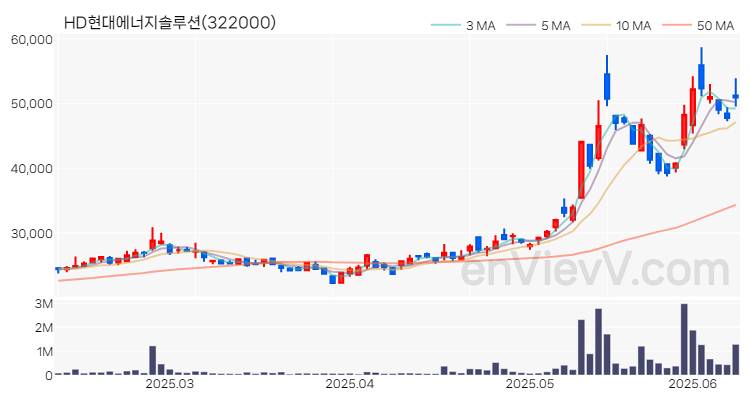This screenshot has height=400, width=750.
Task: Select the 60,000 price axis label
Action: coord(32,39)
